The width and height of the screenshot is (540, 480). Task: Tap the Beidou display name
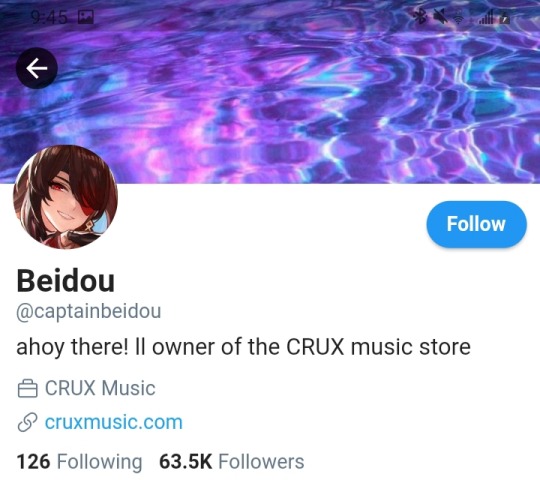click(x=65, y=281)
